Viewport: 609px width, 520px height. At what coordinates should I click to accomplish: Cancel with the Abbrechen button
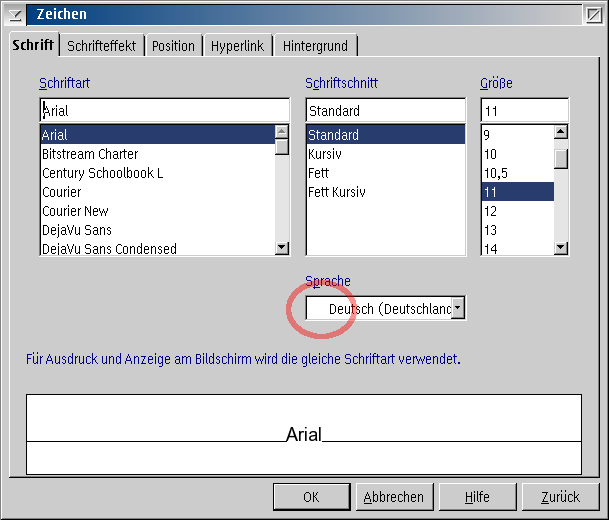(x=394, y=497)
